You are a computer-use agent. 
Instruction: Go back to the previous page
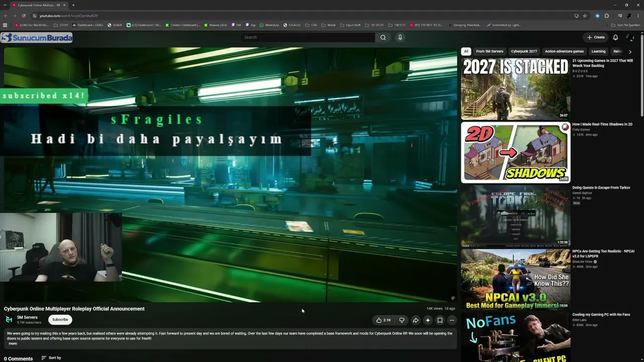point(6,16)
